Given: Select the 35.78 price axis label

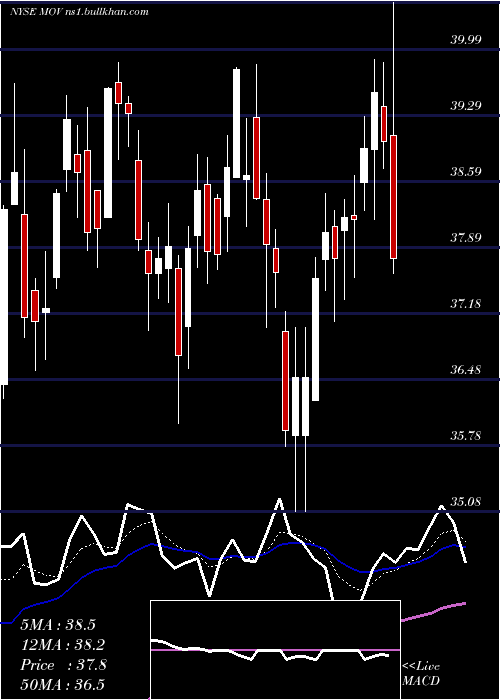Looking at the screenshot, I should (x=466, y=435).
